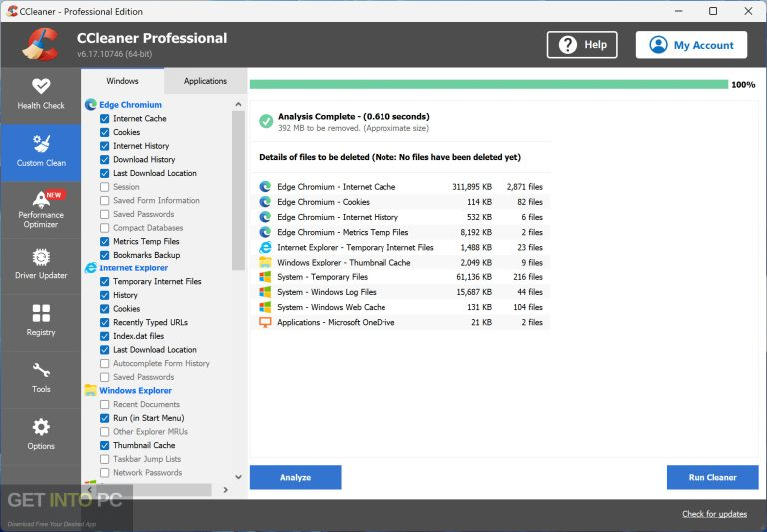Uncheck Run (in Start Menu) option
The image size is (767, 532).
tap(104, 418)
